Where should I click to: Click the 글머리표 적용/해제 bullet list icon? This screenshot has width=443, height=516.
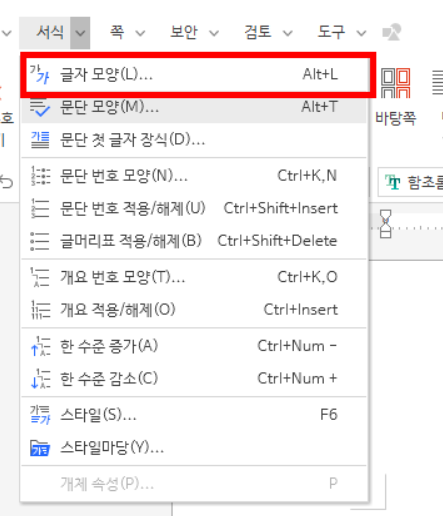click(40, 241)
